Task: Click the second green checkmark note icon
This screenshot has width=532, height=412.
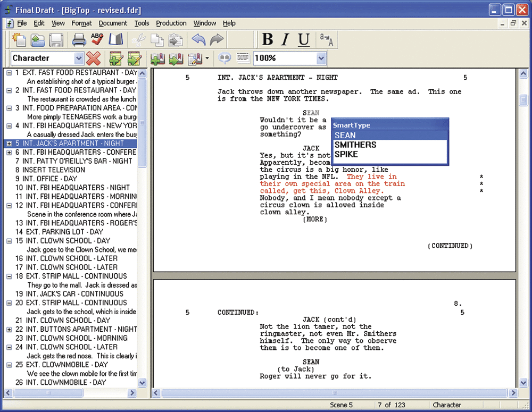Action: pyautogui.click(x=135, y=58)
